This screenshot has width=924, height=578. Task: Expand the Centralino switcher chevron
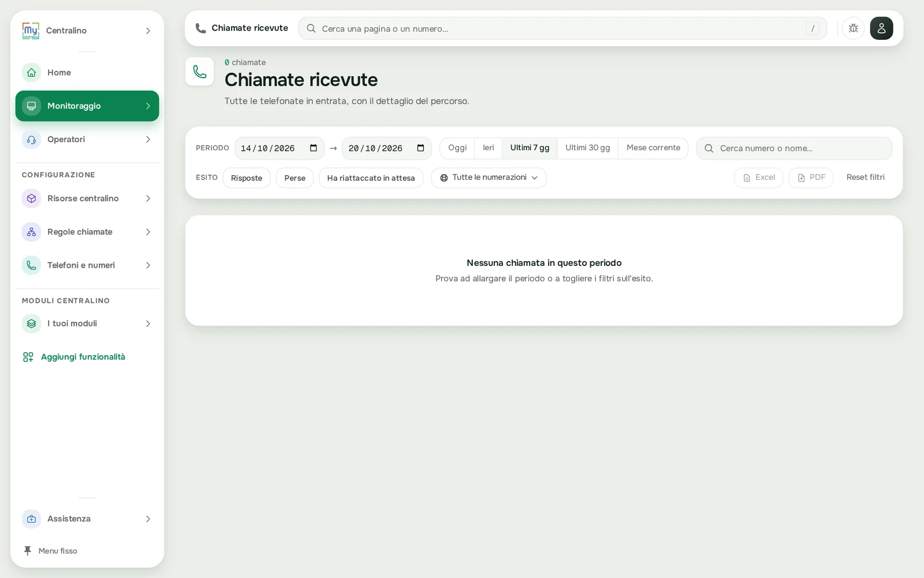tap(148, 31)
